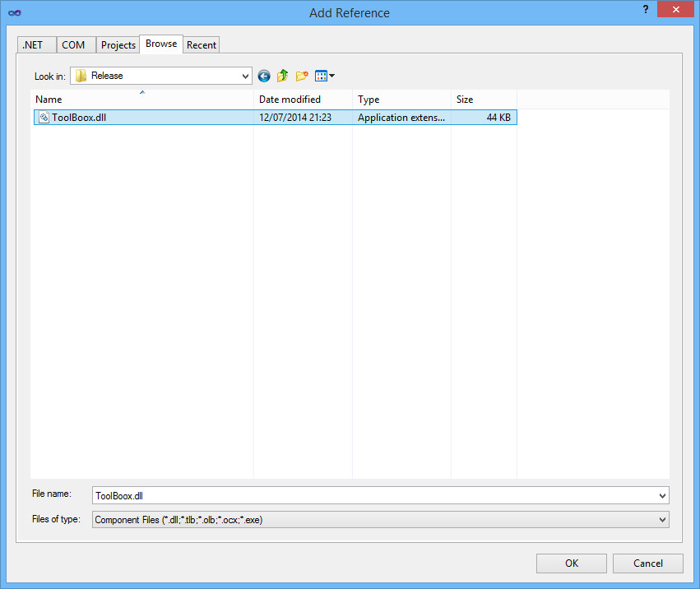Viewport: 700px width, 589px height.
Task: Expand the Files of type dropdown
Action: point(662,520)
